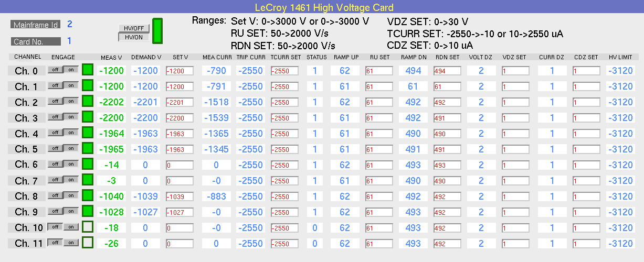Click Ch. 11 empty engage indicator

click(88, 243)
